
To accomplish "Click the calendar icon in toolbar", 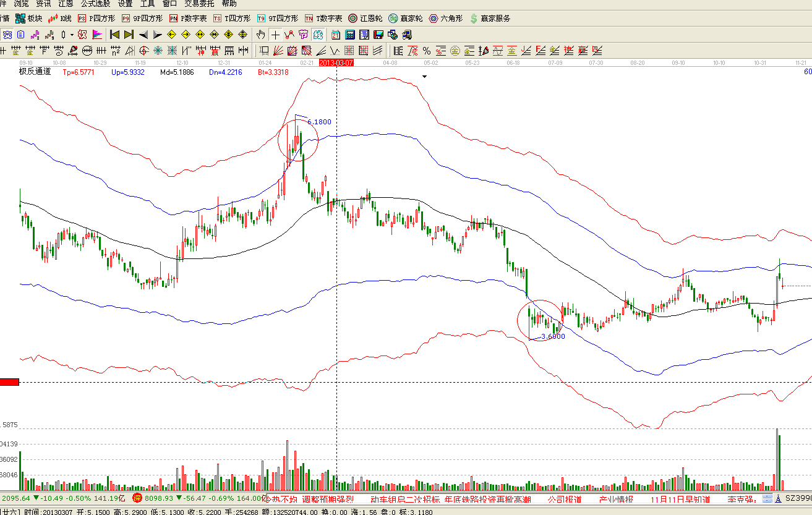I will tap(335, 35).
